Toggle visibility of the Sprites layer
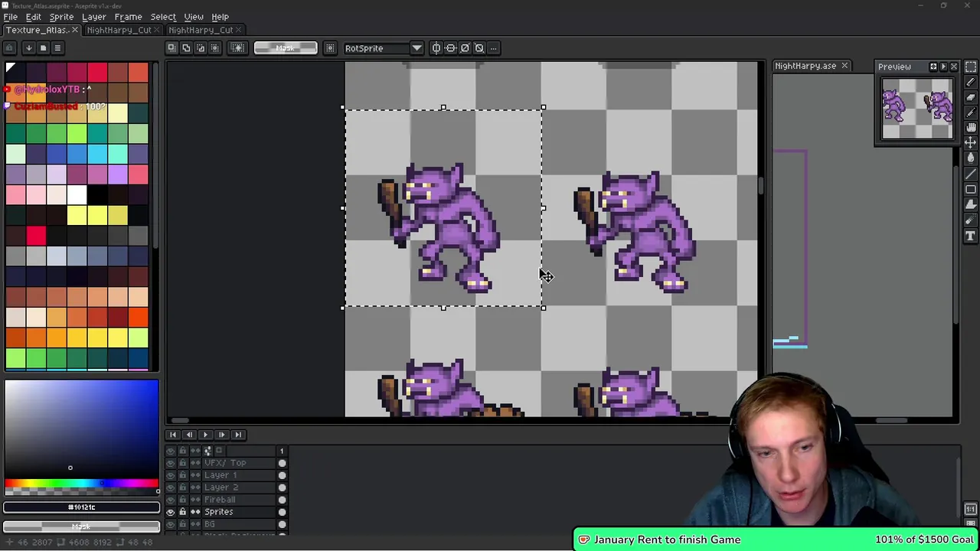Screen dimensions: 980x551 [x=171, y=512]
